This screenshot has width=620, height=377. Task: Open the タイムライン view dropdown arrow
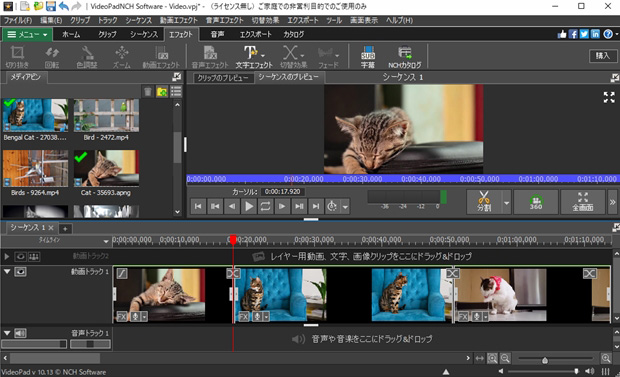[x=106, y=241]
